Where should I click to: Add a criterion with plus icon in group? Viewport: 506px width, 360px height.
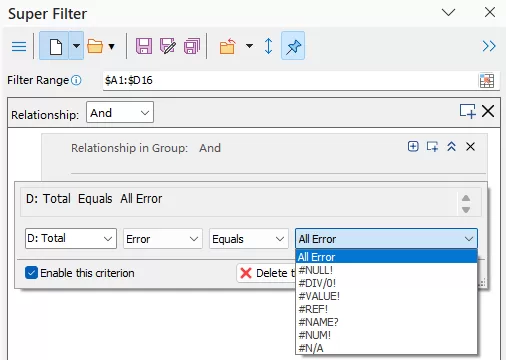(x=413, y=146)
